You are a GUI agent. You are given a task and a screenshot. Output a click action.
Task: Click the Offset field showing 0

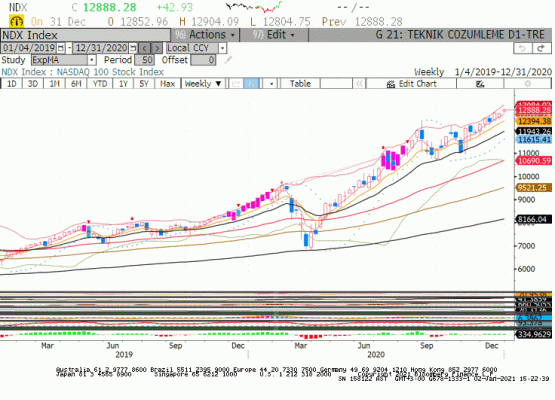[203, 60]
